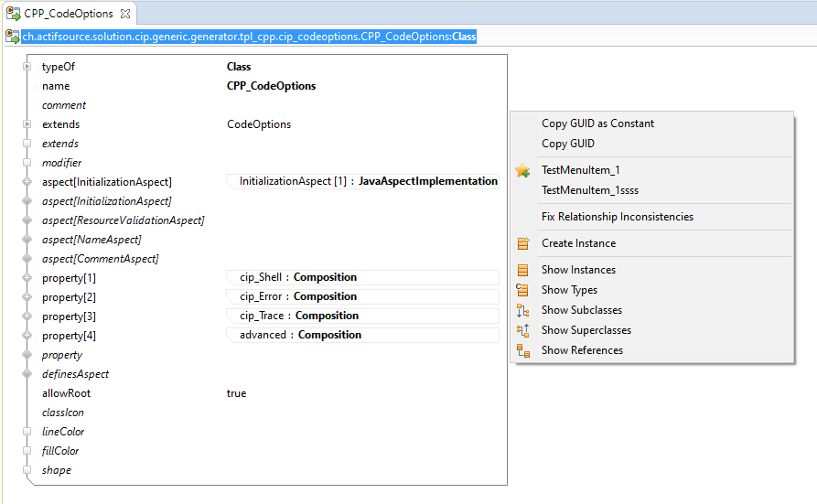Click the allowRoot property label
817x504 pixels.
pyautogui.click(x=66, y=393)
